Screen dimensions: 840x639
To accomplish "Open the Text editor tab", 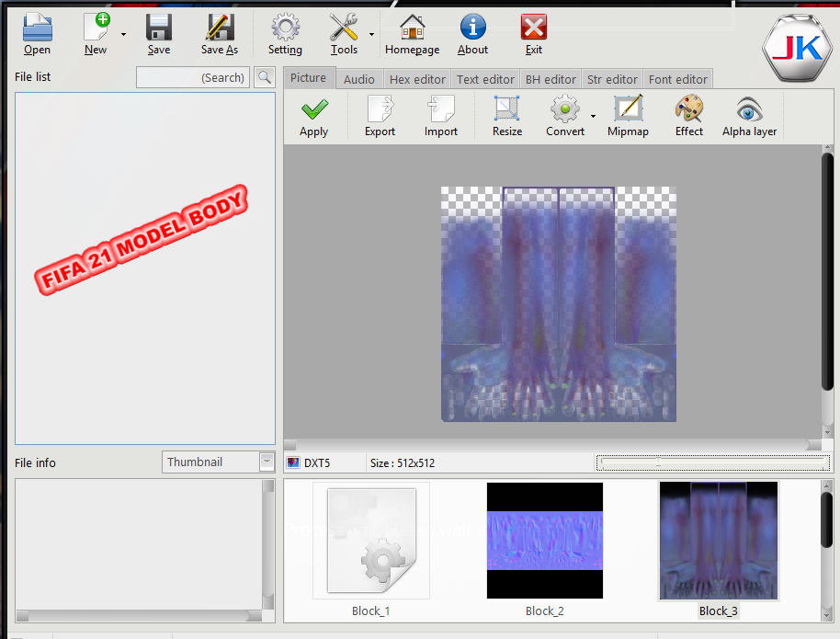I will [485, 79].
